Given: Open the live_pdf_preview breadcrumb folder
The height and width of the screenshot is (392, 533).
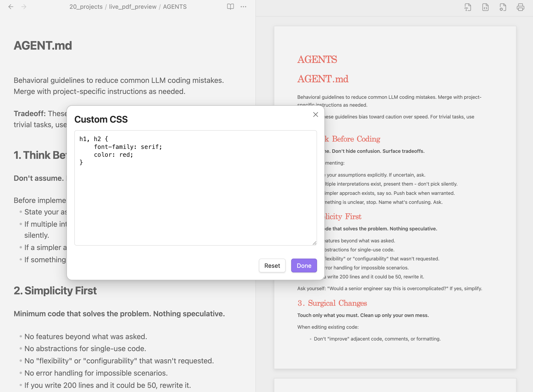Looking at the screenshot, I should (x=133, y=7).
